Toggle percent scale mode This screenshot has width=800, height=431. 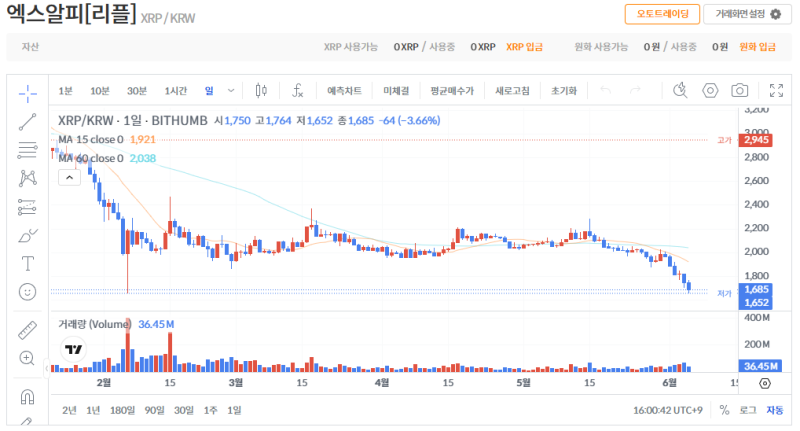(x=724, y=410)
